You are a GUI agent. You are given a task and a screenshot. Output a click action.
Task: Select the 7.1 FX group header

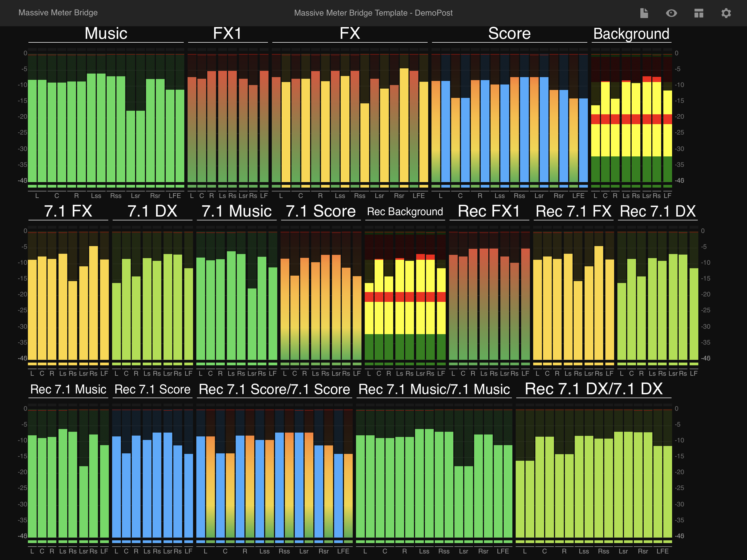[x=68, y=211]
